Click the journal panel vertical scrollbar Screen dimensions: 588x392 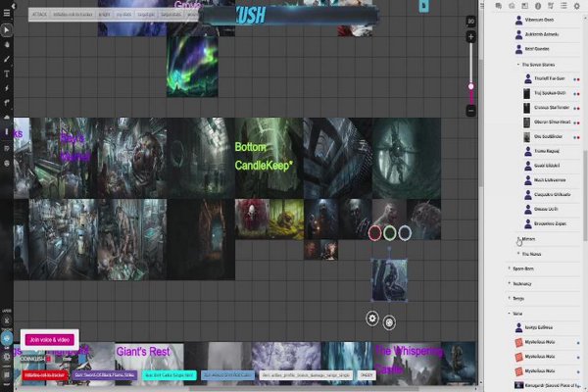585,195
